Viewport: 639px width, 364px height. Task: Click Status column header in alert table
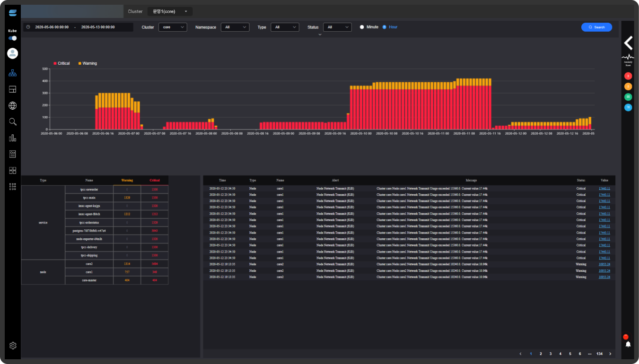pos(581,180)
